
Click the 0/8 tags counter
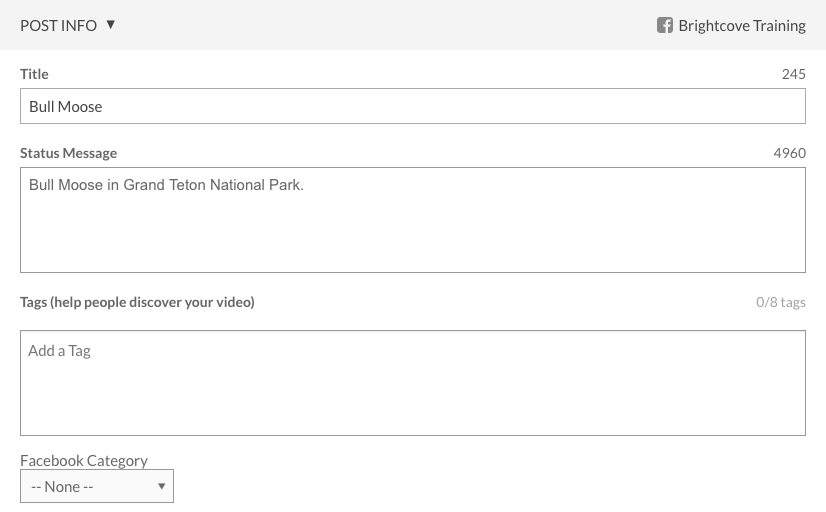point(780,302)
